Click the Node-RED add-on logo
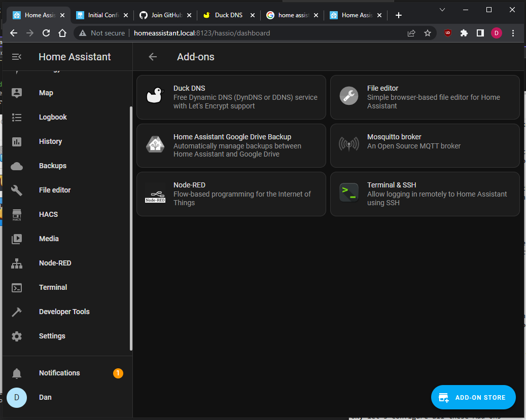The width and height of the screenshot is (526, 420). point(155,197)
